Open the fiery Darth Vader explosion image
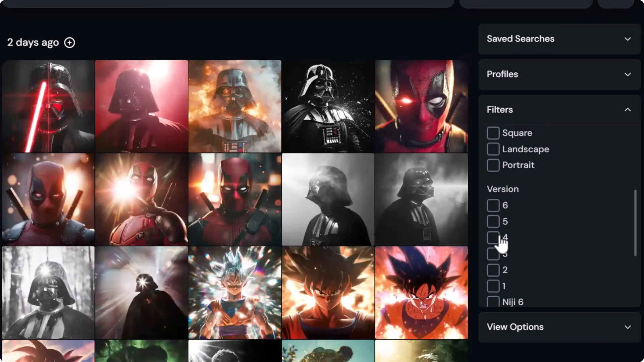 235,106
